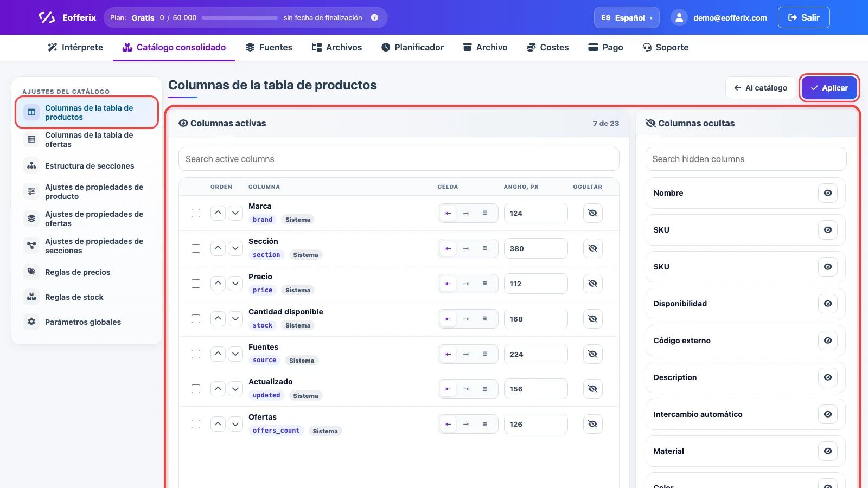Center-align the Precio cell
868x488 pixels.
pyautogui.click(x=484, y=284)
